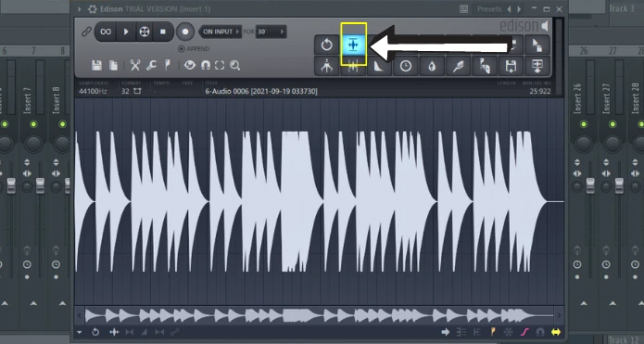Click the Undo button in Edison's top toolbar

point(326,45)
